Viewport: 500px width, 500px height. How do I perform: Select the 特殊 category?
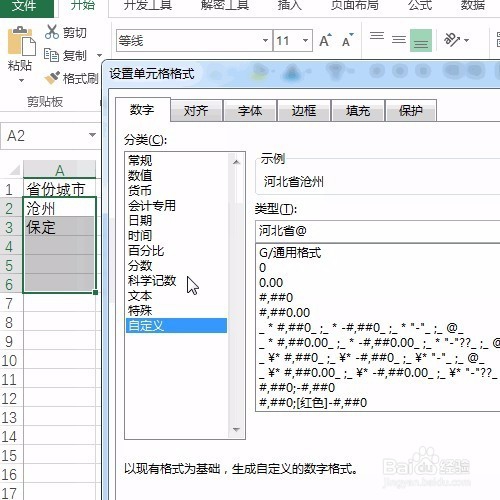(x=177, y=310)
